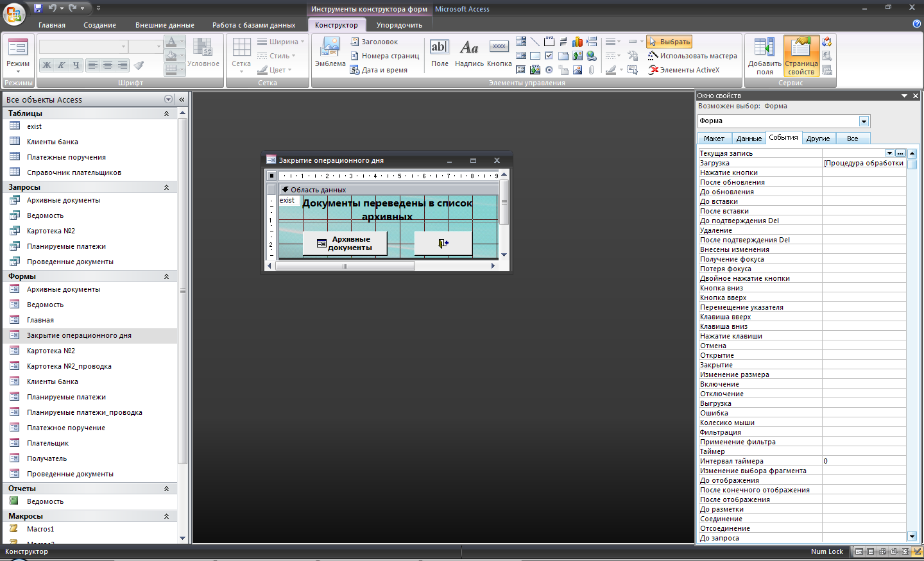Switch to Данные tab in property sheet
This screenshot has width=924, height=561.
749,138
